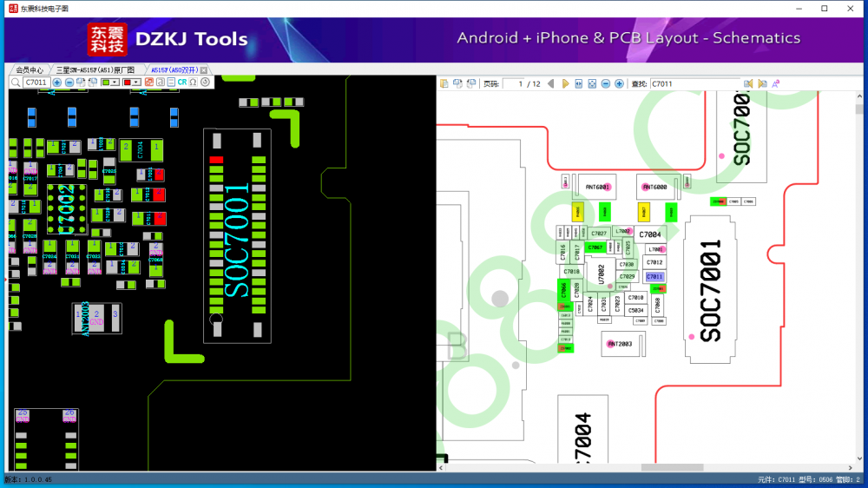The height and width of the screenshot is (488, 868).
Task: Select large SOC7001 label in schematic pane
Action: (x=710, y=290)
